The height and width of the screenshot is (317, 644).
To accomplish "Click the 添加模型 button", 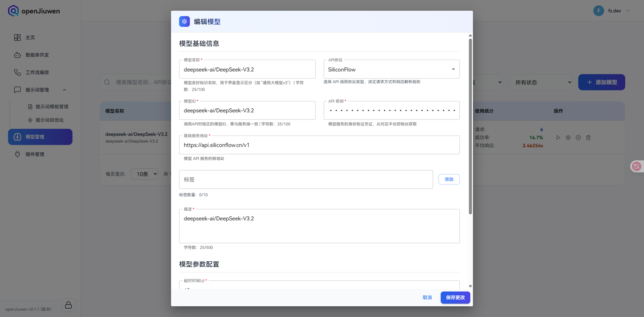I will pos(601,82).
